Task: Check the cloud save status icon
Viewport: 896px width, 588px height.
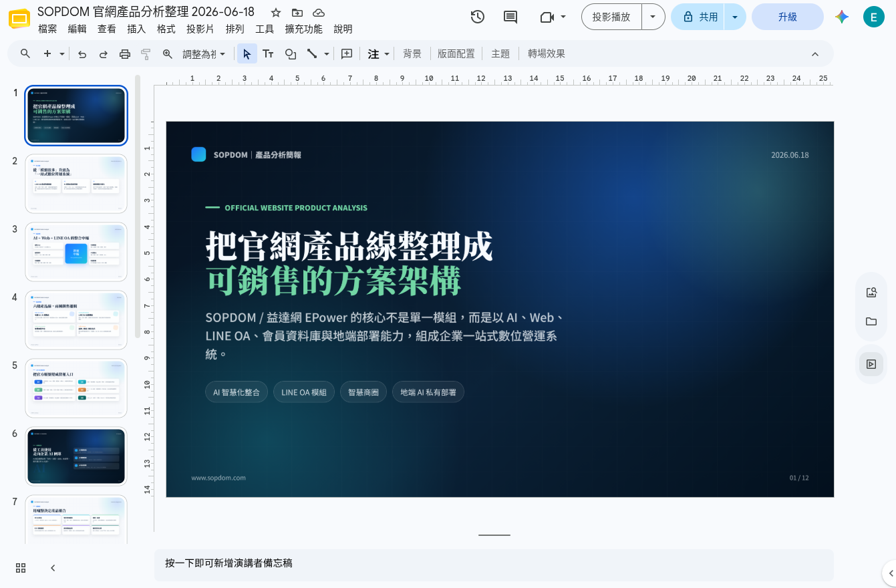Action: coord(319,13)
